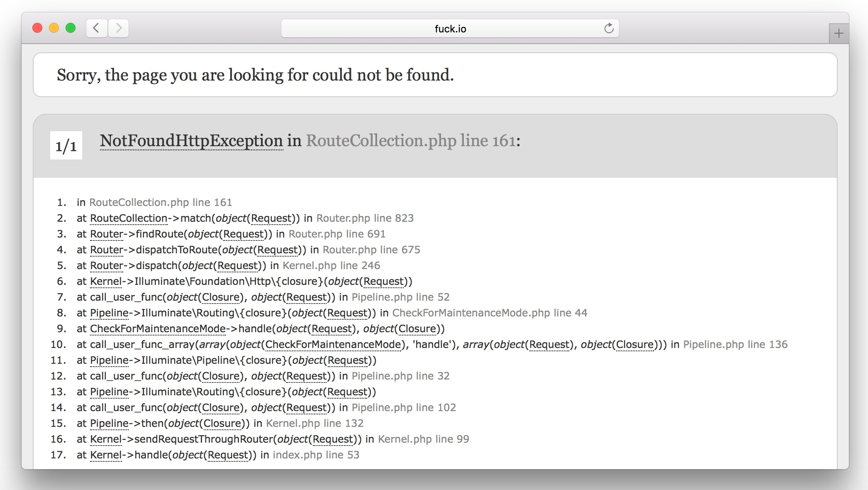Click Router in the dispatchToRoute trace line
868x490 pixels.
click(x=107, y=250)
